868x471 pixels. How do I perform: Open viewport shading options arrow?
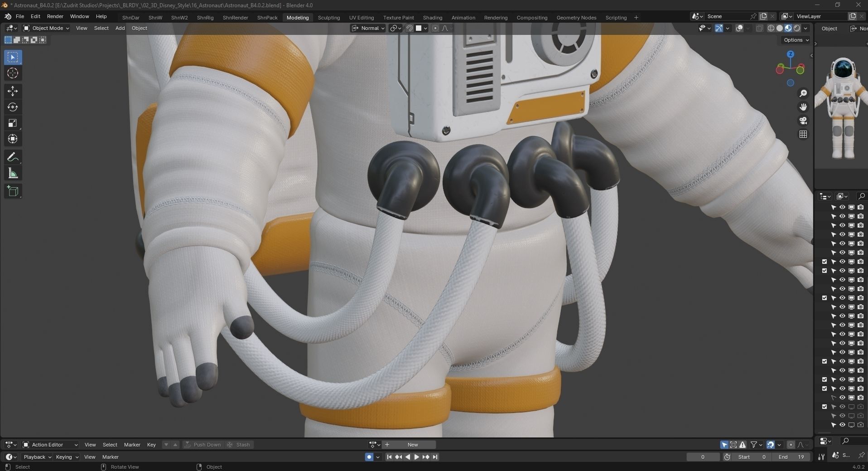806,28
